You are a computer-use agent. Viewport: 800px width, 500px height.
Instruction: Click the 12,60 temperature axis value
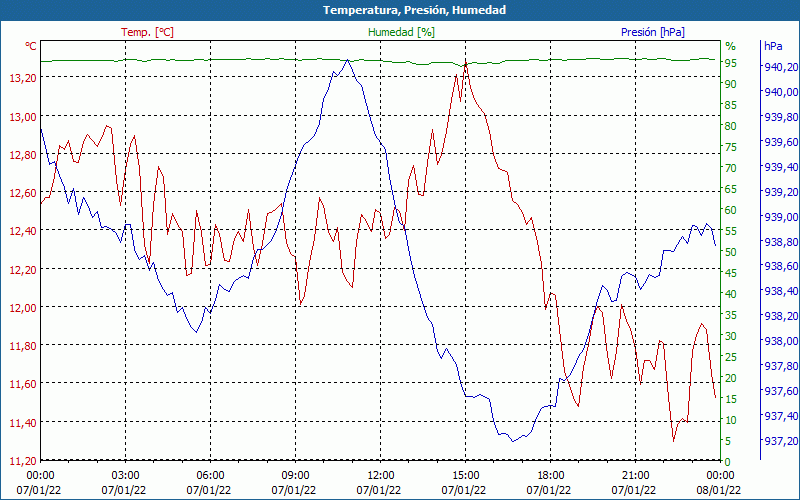tap(23, 192)
